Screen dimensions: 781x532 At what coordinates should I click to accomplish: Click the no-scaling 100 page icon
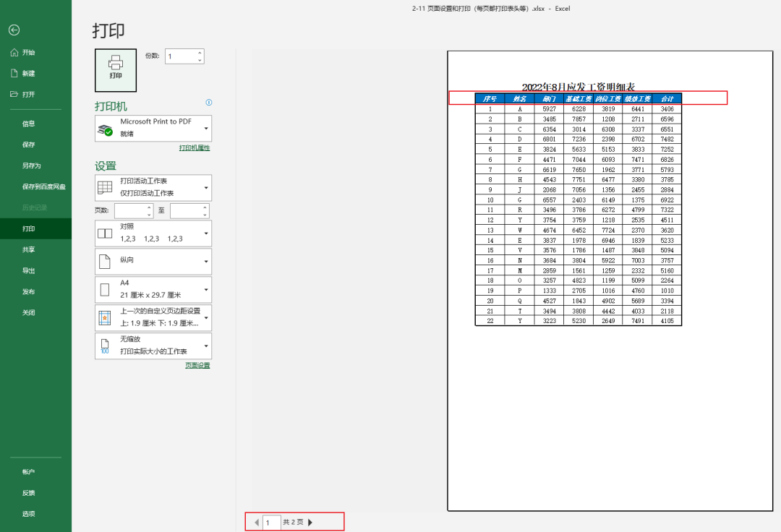tap(105, 346)
